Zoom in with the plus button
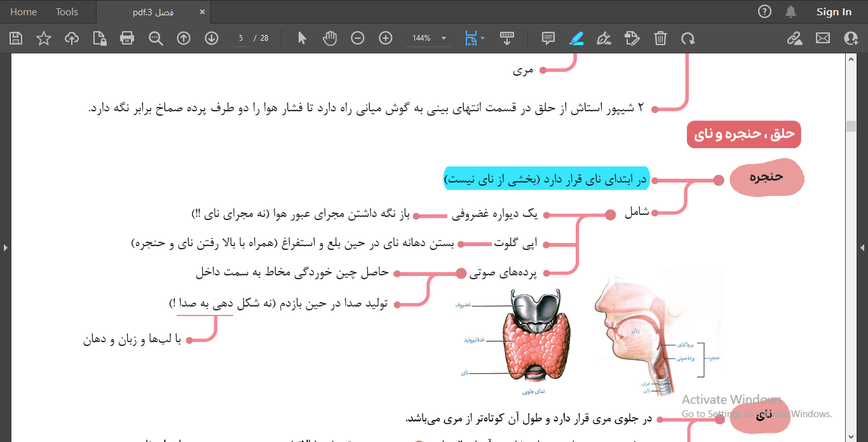The height and width of the screenshot is (442, 868). (385, 38)
